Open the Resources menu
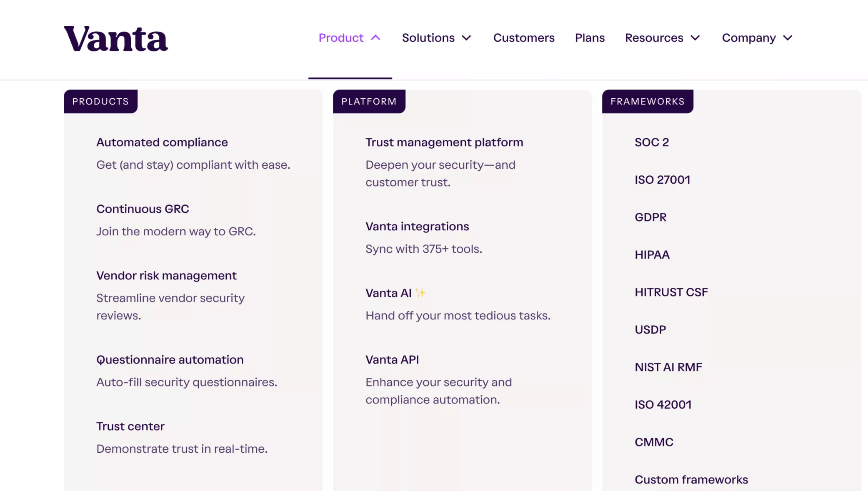The height and width of the screenshot is (491, 868). tap(654, 37)
